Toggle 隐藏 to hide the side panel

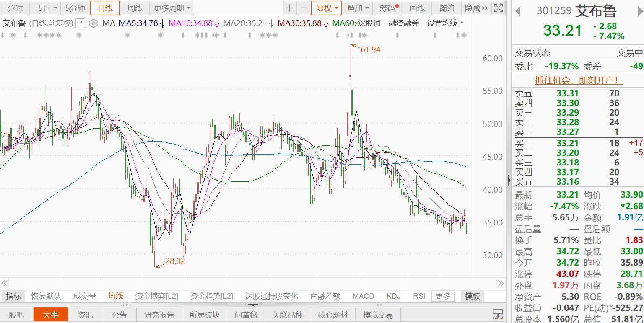[477, 8]
